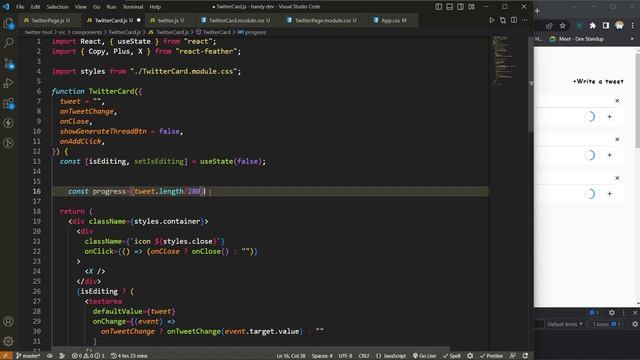The image size is (640, 360).
Task: Switch to the TwitterPage.module.css tab
Action: 322,20
